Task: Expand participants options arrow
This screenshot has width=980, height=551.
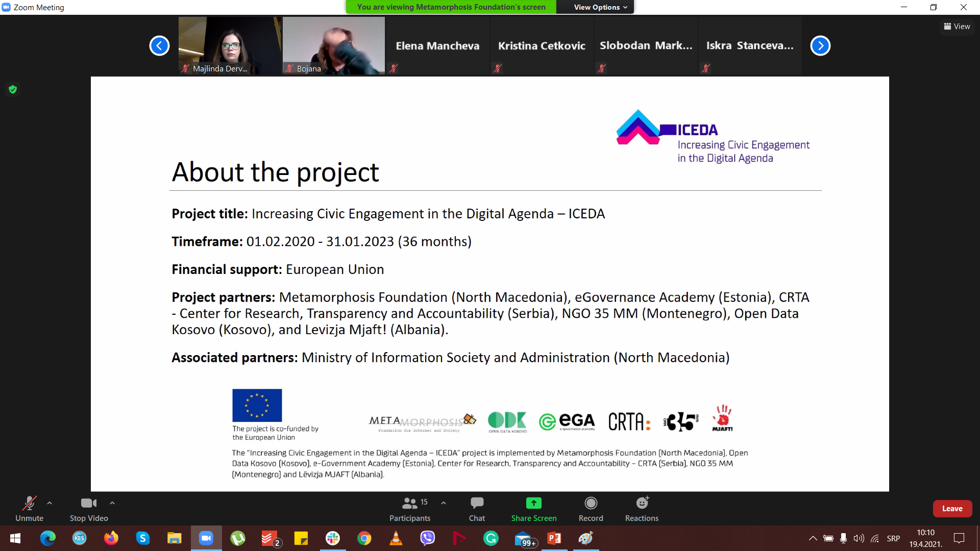Action: tap(444, 503)
